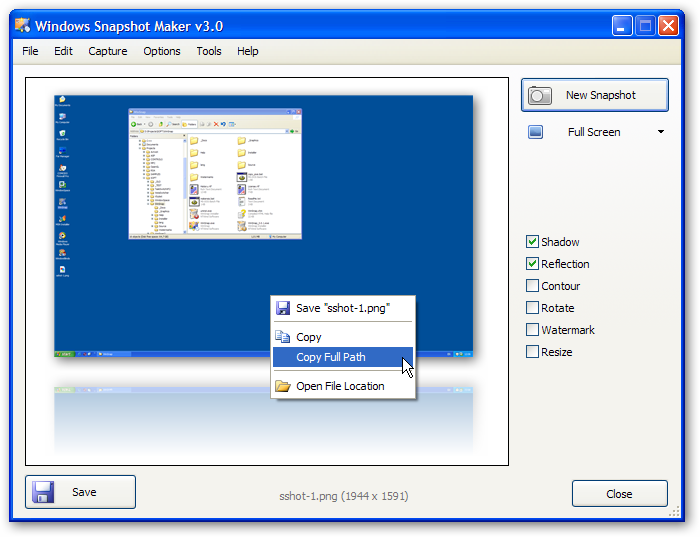Minimize the Windows Snapshot Maker window
700x537 pixels.
pos(622,25)
